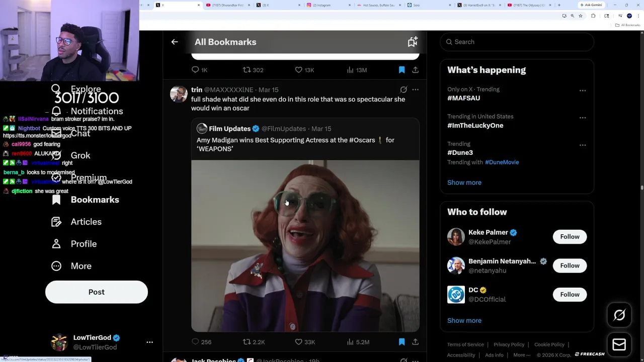Remove bookmark on tweet with 13M views
The width and height of the screenshot is (644, 362).
(x=401, y=70)
